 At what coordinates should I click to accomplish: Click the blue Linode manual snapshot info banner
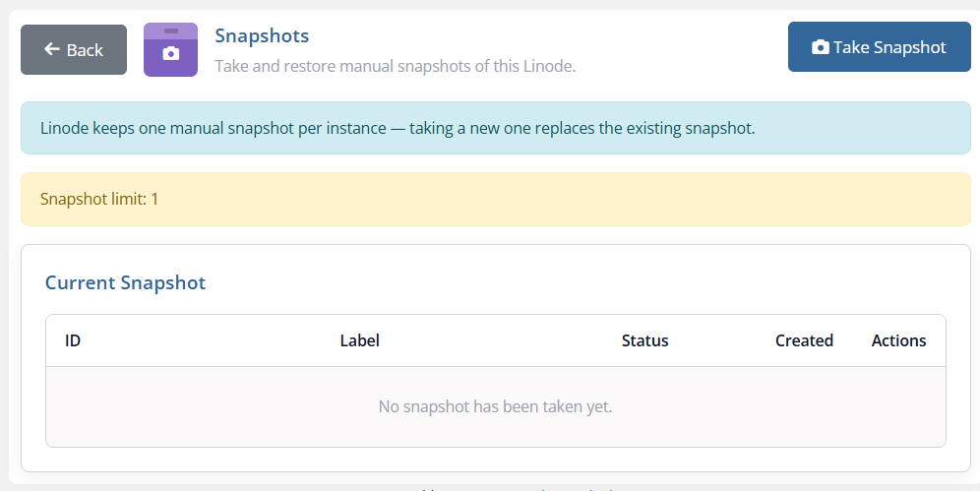[496, 128]
